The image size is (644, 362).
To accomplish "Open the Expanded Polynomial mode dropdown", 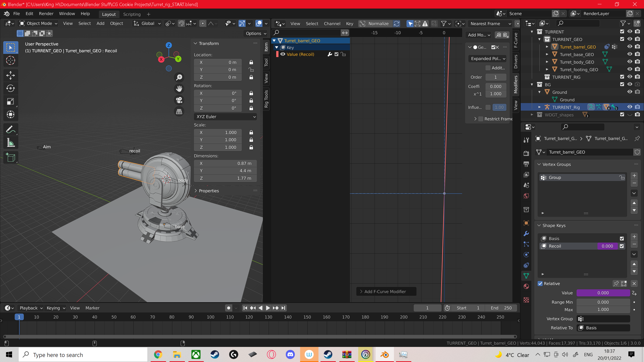I will coord(488,59).
